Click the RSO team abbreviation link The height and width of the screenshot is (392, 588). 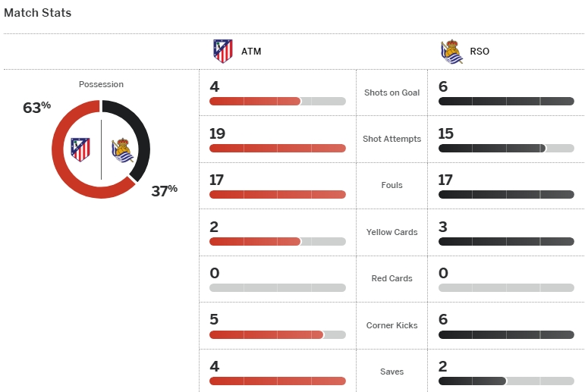[x=480, y=52]
